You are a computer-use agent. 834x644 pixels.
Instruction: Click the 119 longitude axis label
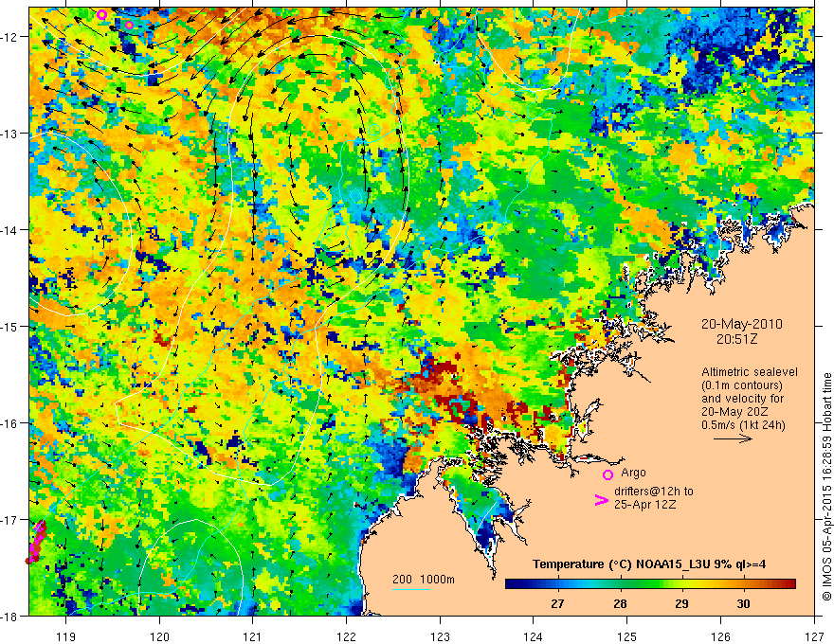tap(66, 636)
